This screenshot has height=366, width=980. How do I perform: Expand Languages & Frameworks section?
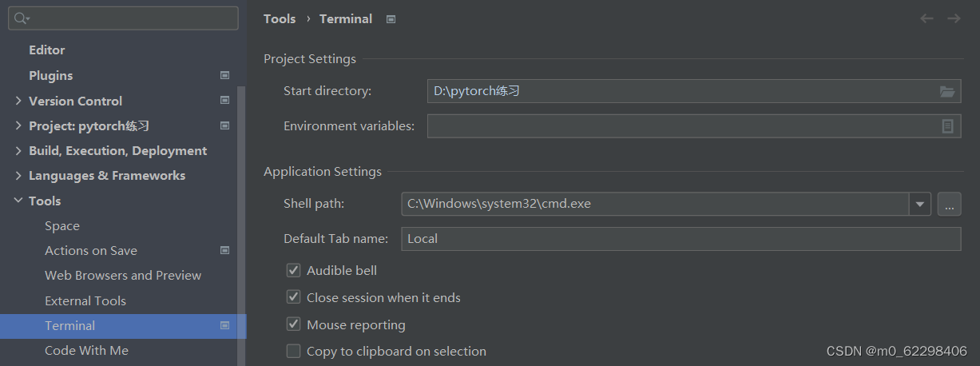pyautogui.click(x=18, y=176)
